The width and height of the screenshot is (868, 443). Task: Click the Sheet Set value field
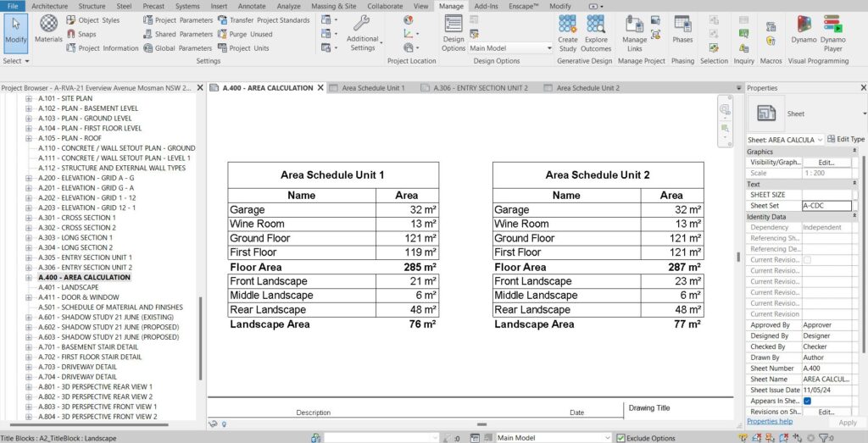(x=826, y=205)
